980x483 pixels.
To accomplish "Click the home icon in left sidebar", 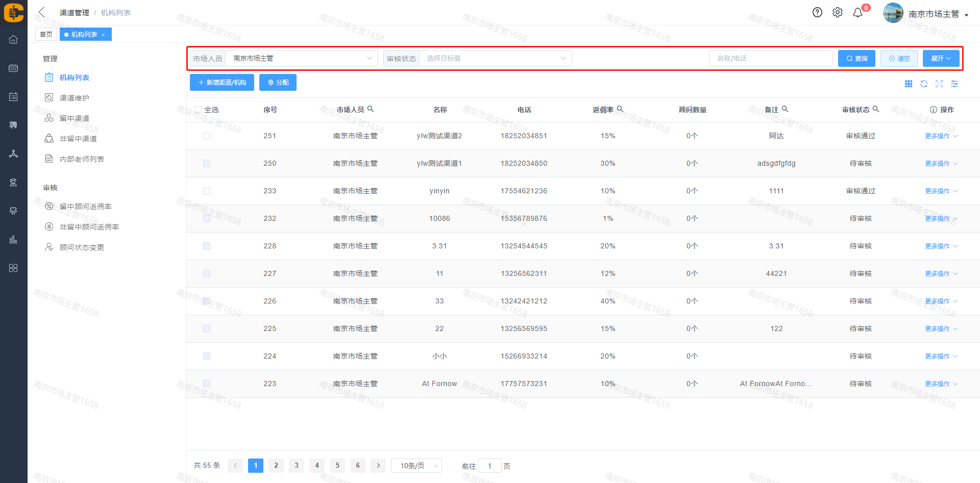I will pos(13,40).
